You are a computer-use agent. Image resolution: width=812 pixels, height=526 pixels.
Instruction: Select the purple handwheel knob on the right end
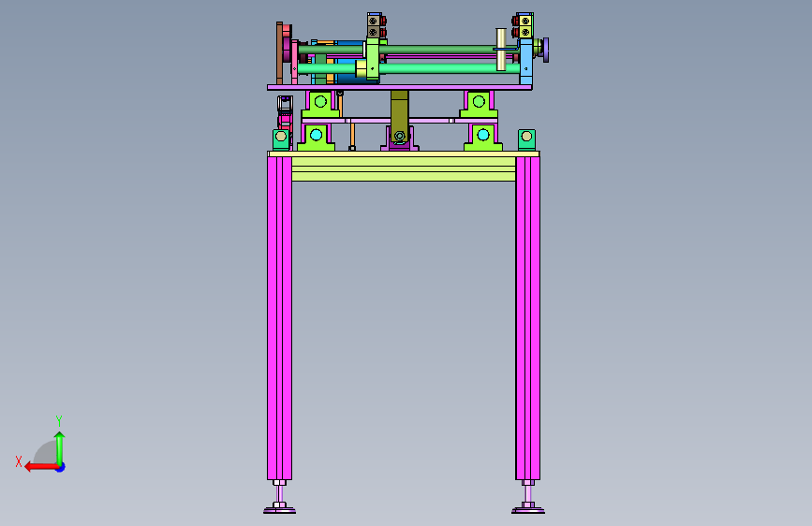point(546,50)
